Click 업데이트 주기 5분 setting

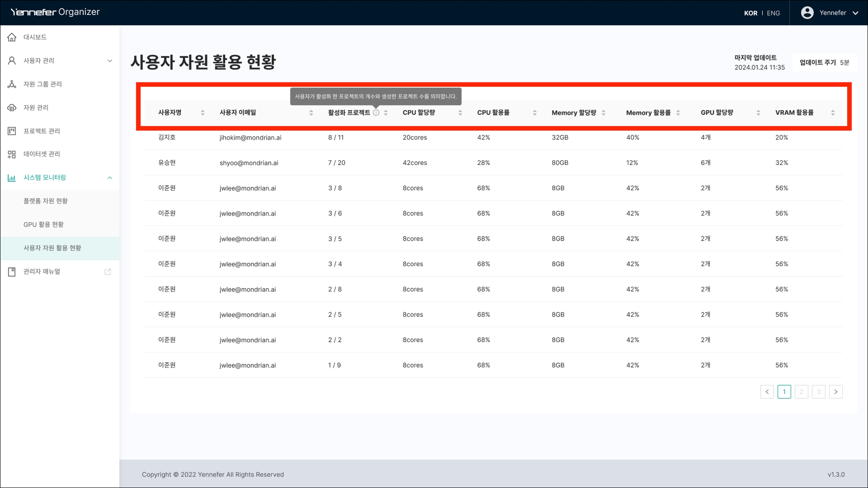click(824, 63)
